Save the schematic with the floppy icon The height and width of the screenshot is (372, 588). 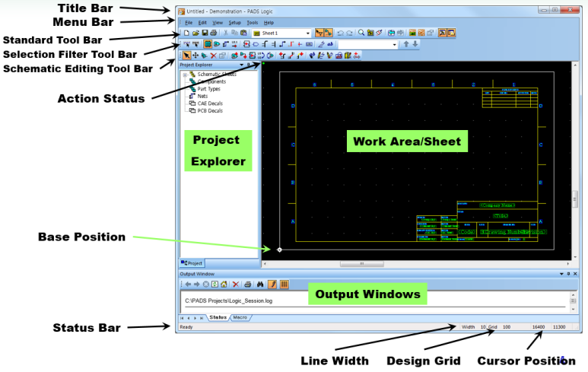pos(205,33)
